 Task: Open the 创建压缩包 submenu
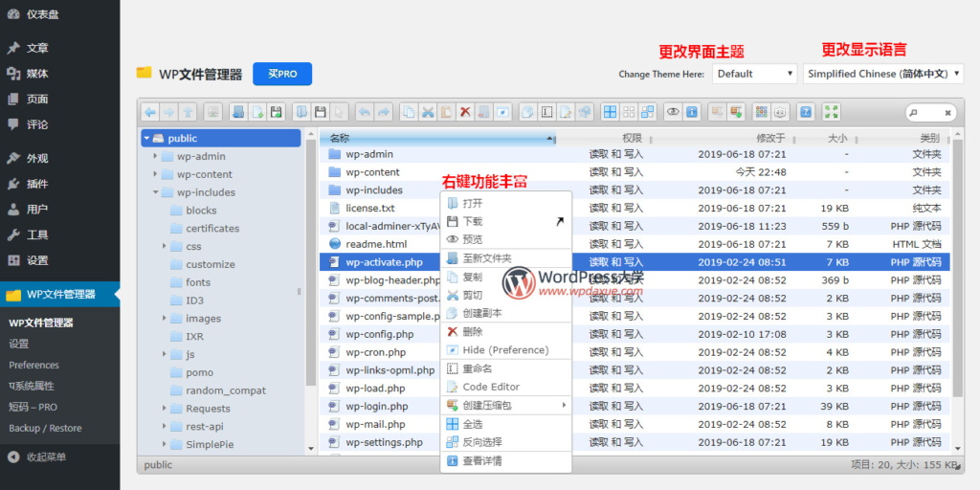point(506,406)
